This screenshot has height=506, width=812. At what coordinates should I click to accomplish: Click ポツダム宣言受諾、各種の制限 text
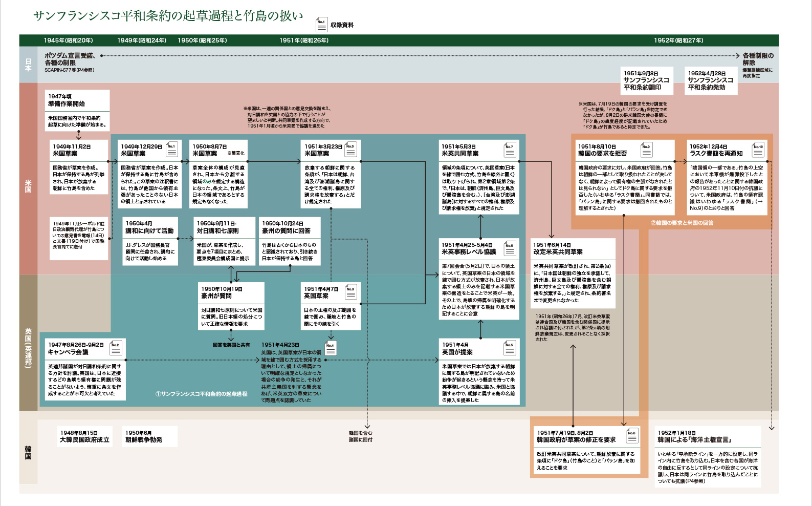click(69, 59)
